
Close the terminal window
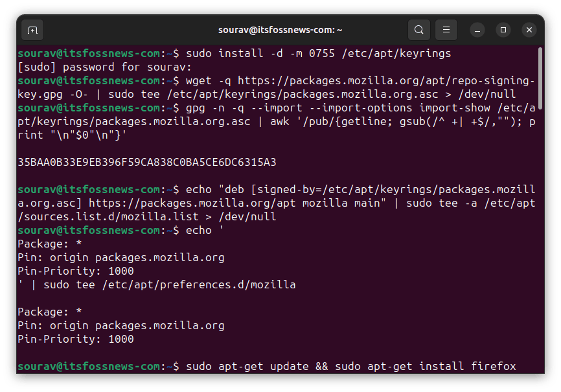[529, 30]
